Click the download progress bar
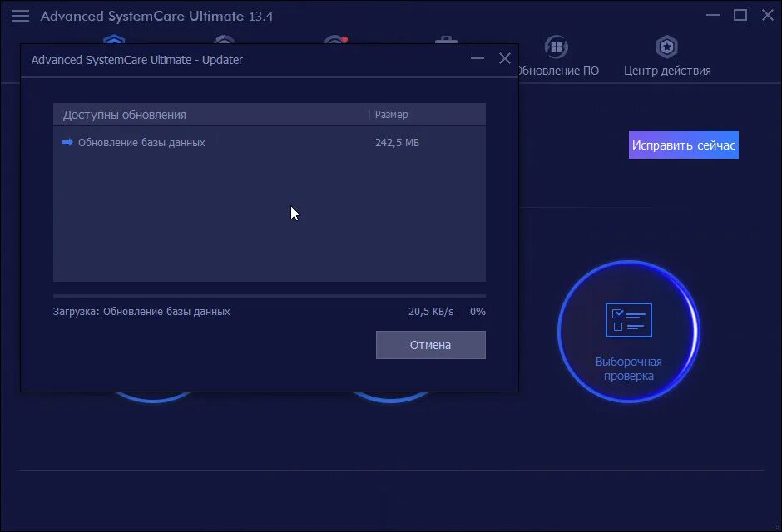 tap(270, 296)
